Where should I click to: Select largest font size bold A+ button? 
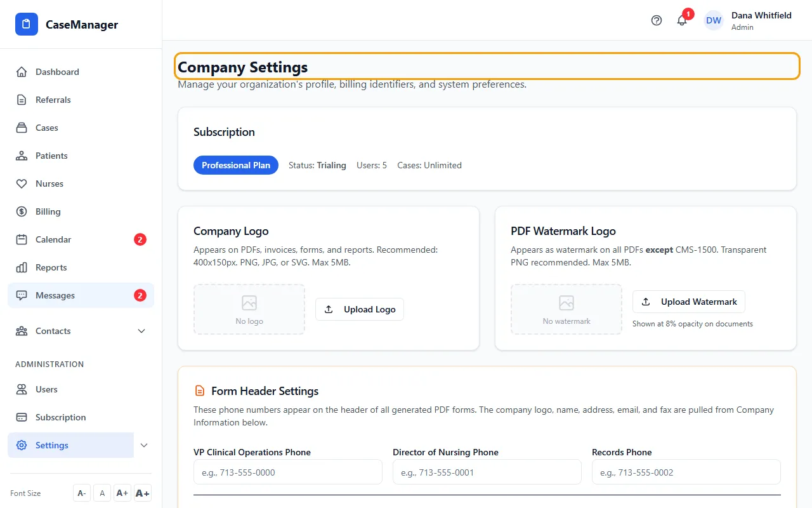coord(143,493)
